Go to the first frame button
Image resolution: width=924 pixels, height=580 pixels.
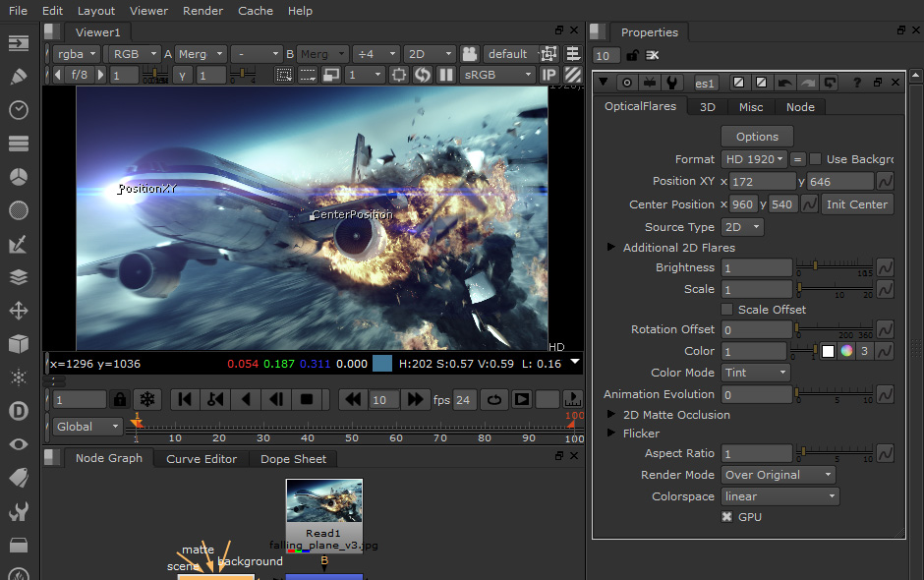pyautogui.click(x=185, y=400)
